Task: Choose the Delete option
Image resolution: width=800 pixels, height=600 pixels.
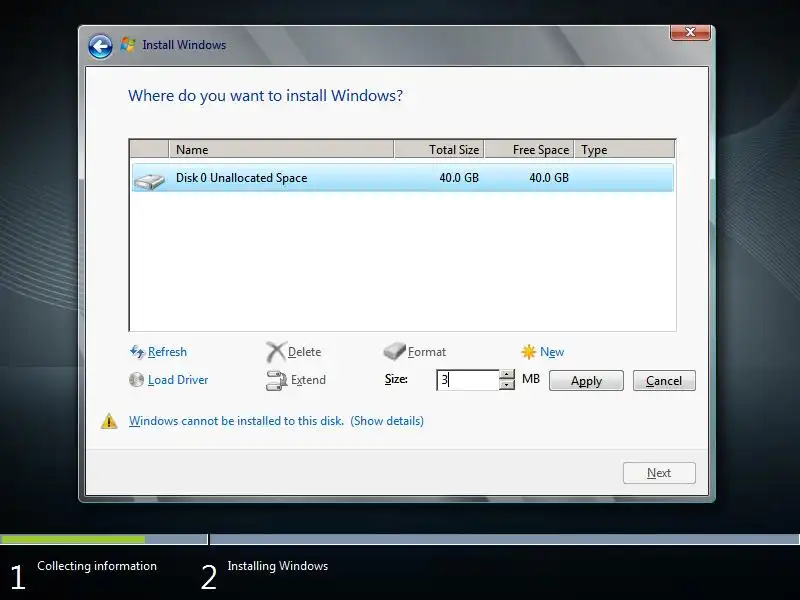Action: 305,352
